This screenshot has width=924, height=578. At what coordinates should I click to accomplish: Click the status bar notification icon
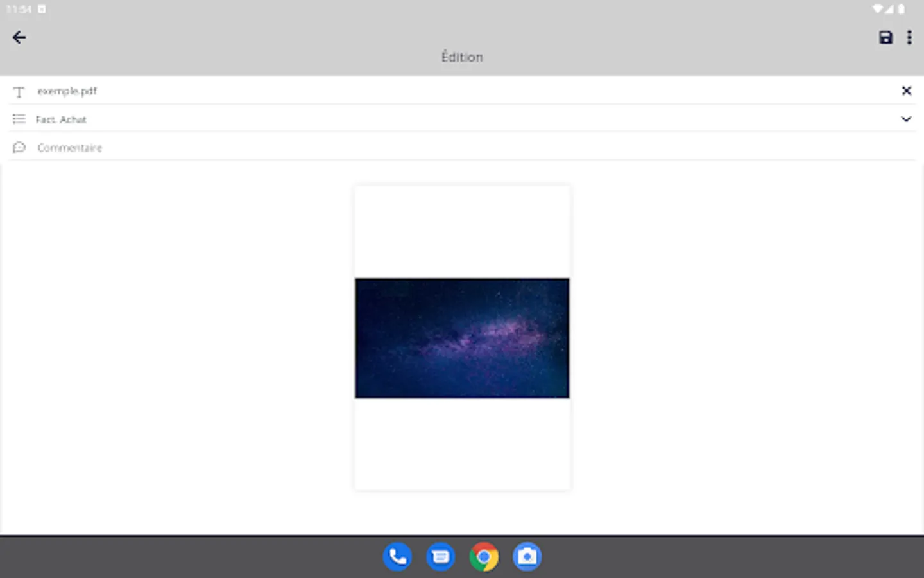pos(42,9)
